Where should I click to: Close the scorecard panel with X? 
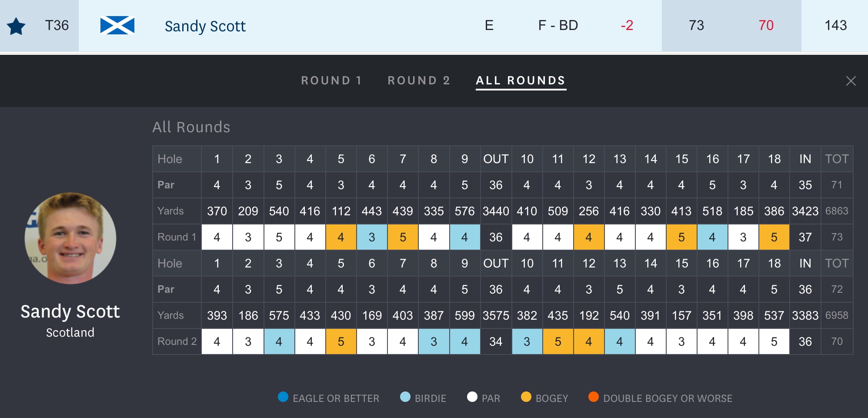(851, 81)
